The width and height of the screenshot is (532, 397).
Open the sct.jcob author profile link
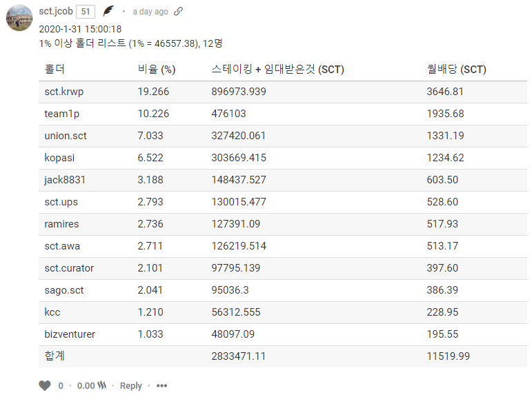point(57,11)
